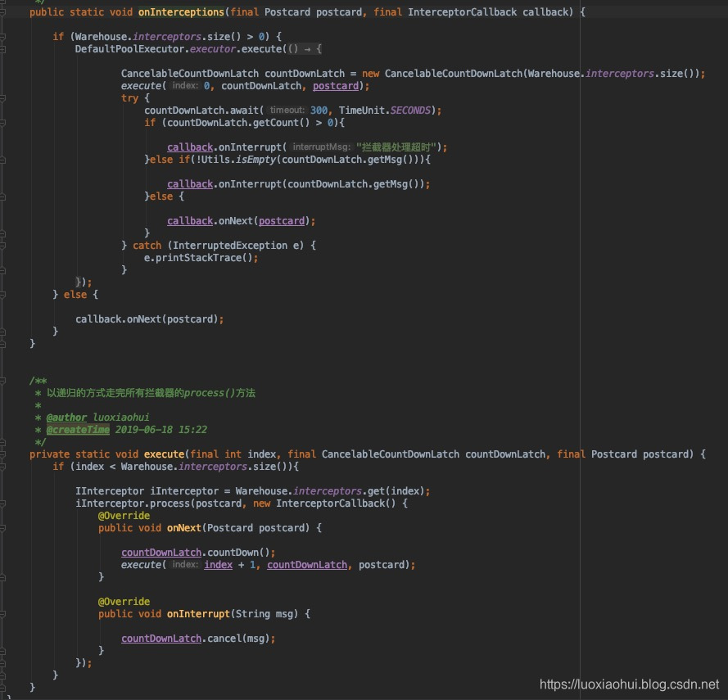Click Warehouse.interceptors.get(index) expression
The image size is (728, 700).
point(330,491)
